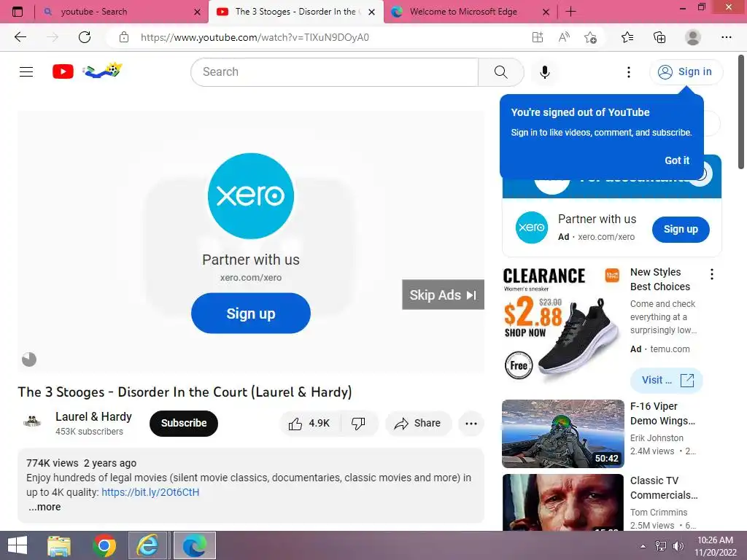The image size is (747, 560).
Task: Open Classic TV Commercials video thumbnail
Action: [x=562, y=502]
